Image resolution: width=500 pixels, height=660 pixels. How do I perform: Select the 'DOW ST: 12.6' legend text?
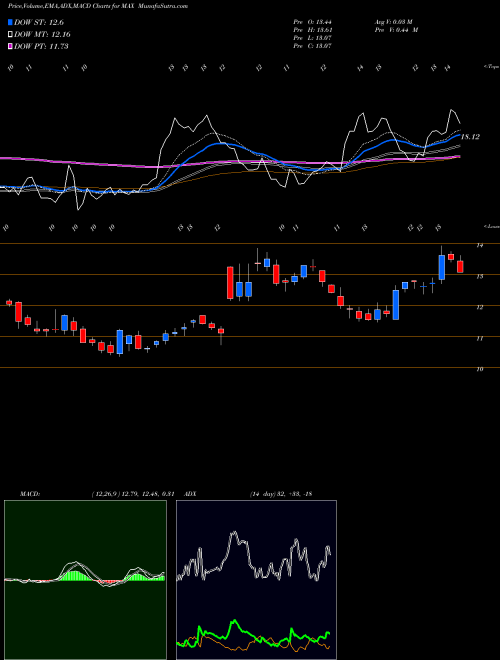click(39, 22)
